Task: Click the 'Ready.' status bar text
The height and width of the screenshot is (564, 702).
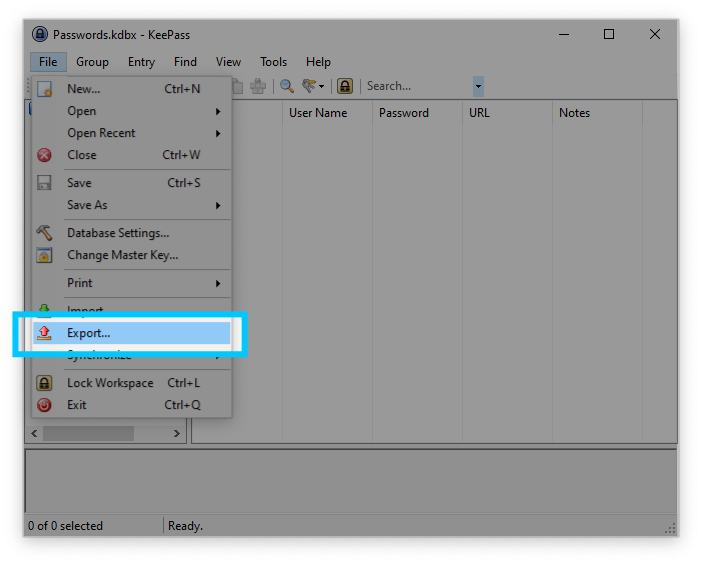Action: (185, 526)
